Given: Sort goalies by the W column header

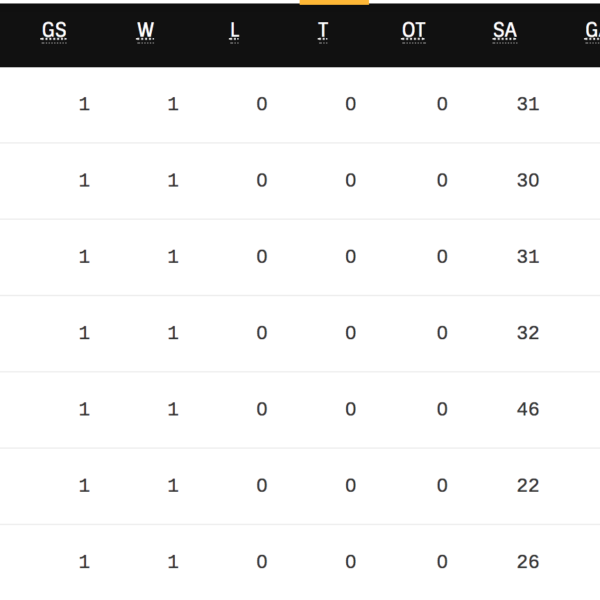Looking at the screenshot, I should click(x=146, y=31).
